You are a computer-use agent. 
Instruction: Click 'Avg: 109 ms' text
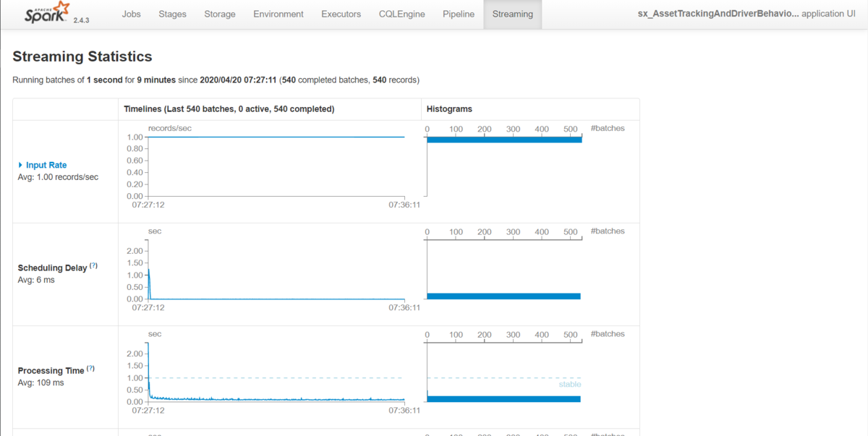click(x=41, y=382)
